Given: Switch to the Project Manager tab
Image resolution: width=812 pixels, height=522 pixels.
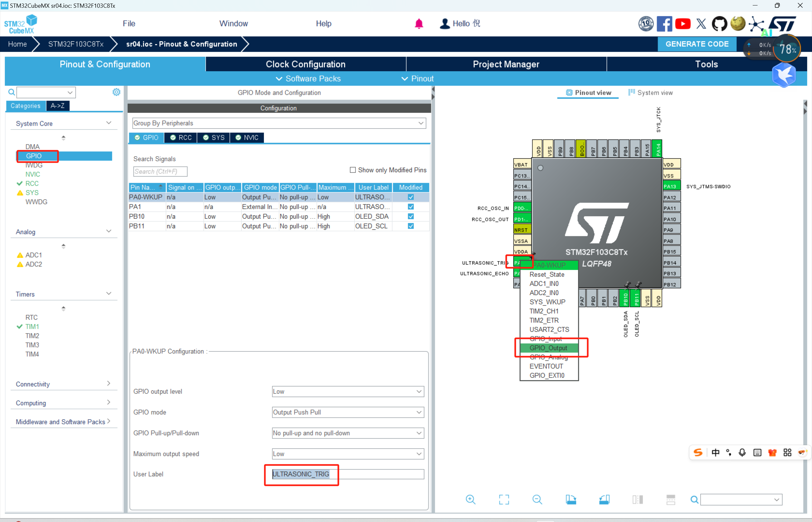Looking at the screenshot, I should coord(506,64).
